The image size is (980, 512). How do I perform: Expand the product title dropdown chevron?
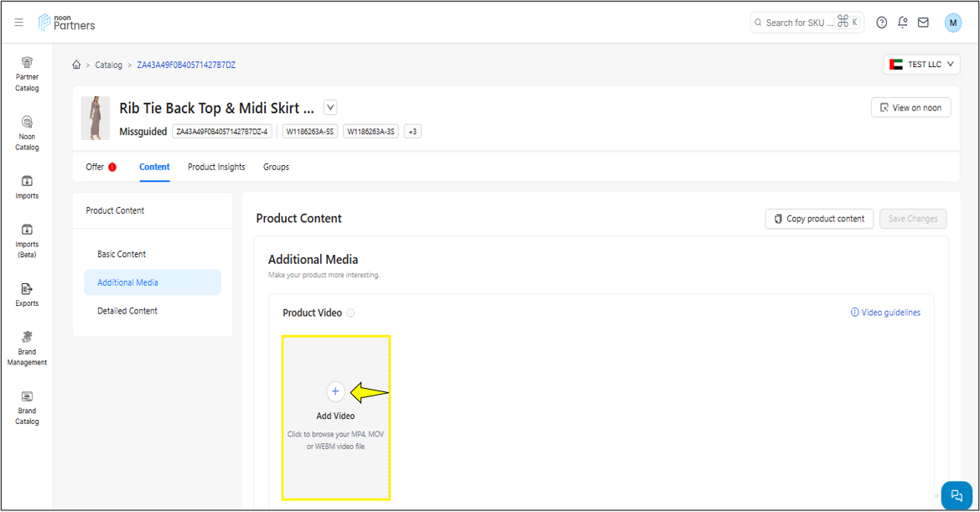coord(330,107)
